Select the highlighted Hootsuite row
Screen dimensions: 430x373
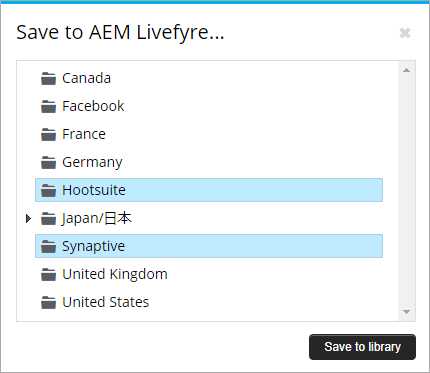click(209, 190)
